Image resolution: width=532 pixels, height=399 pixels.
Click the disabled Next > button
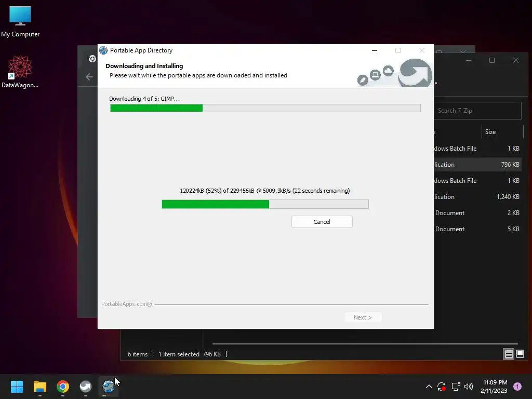tap(363, 317)
